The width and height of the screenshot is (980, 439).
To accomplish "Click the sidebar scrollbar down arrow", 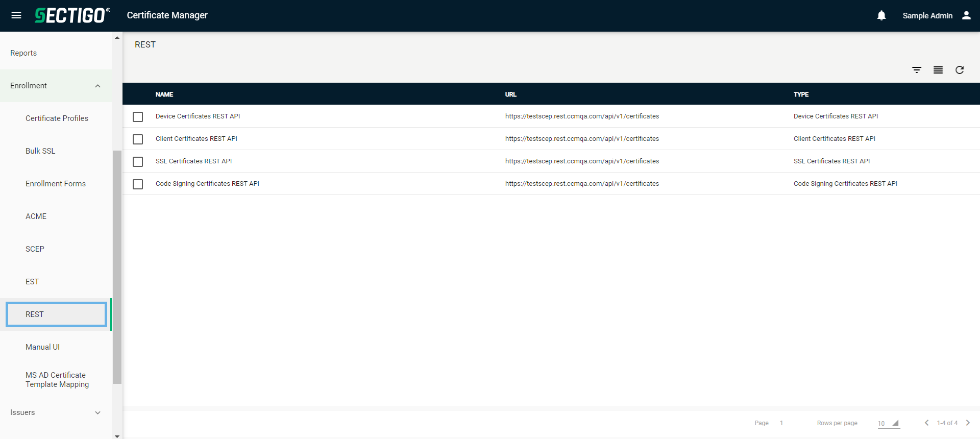I will click(117, 436).
